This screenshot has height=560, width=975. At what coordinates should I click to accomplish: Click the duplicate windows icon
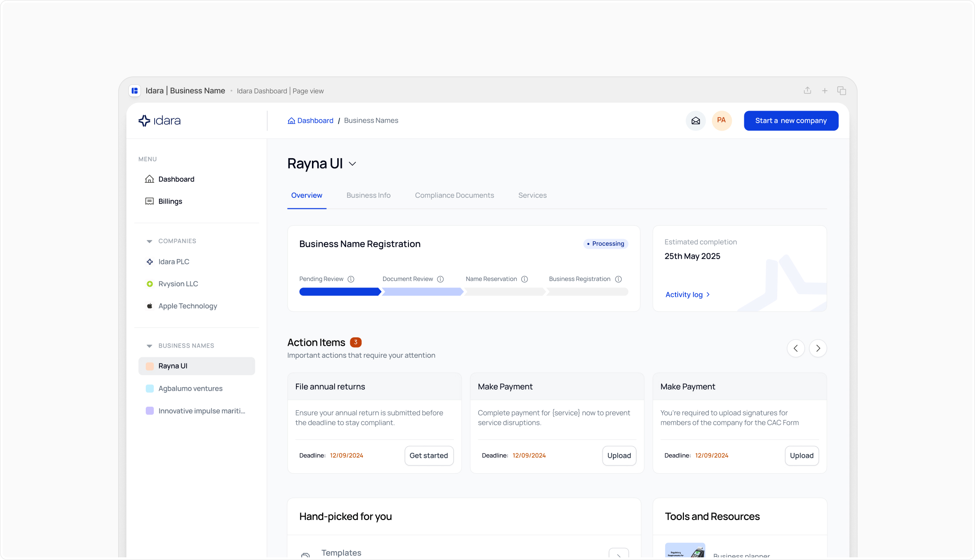point(841,91)
